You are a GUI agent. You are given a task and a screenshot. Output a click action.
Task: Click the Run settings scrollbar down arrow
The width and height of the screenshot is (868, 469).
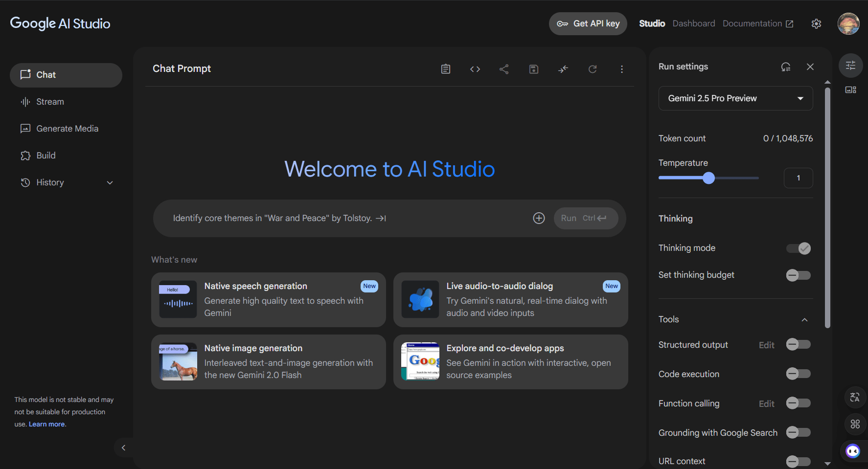click(x=827, y=464)
